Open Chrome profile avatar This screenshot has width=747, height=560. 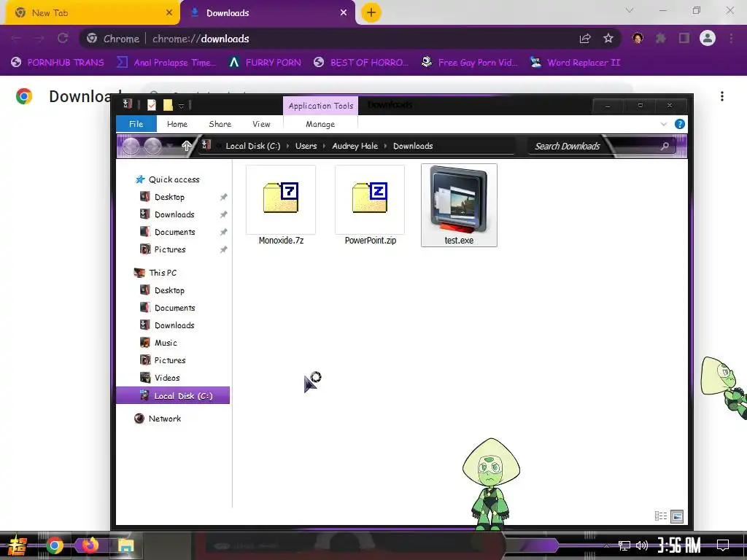point(708,38)
